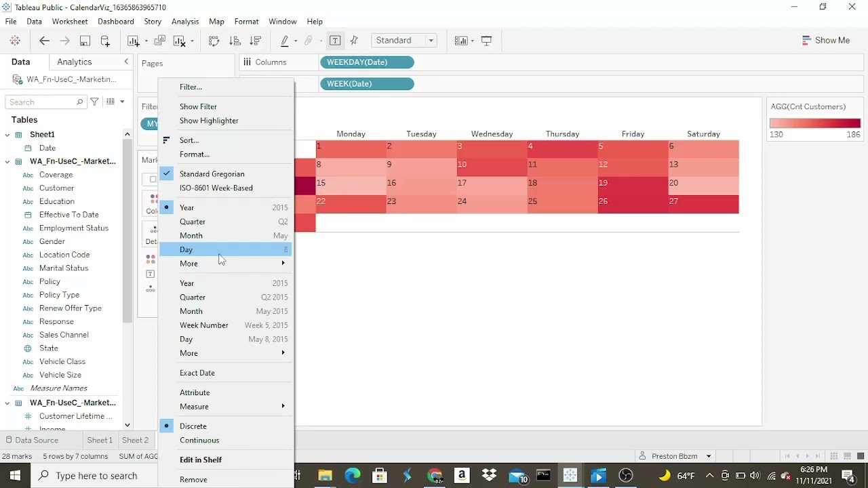868x488 pixels.
Task: Click the Tableau start page logo icon
Action: [x=15, y=41]
